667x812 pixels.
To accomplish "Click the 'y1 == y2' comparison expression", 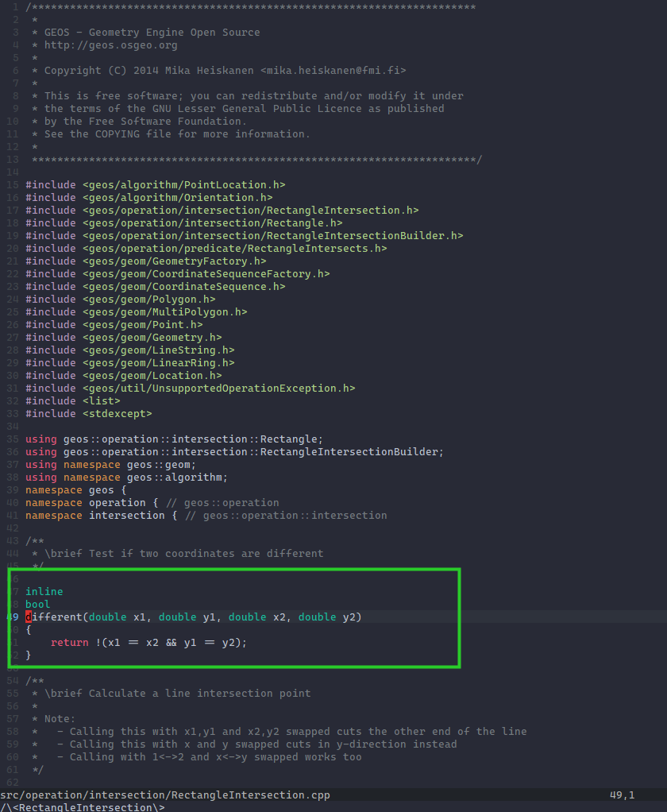I will click(209, 642).
